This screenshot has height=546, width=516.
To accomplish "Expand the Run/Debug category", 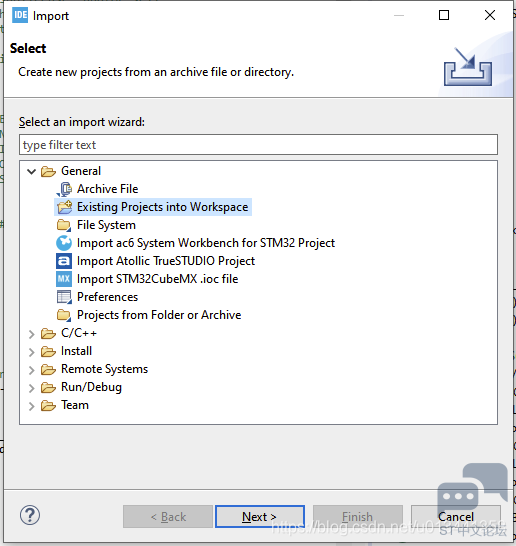I will tap(31, 388).
